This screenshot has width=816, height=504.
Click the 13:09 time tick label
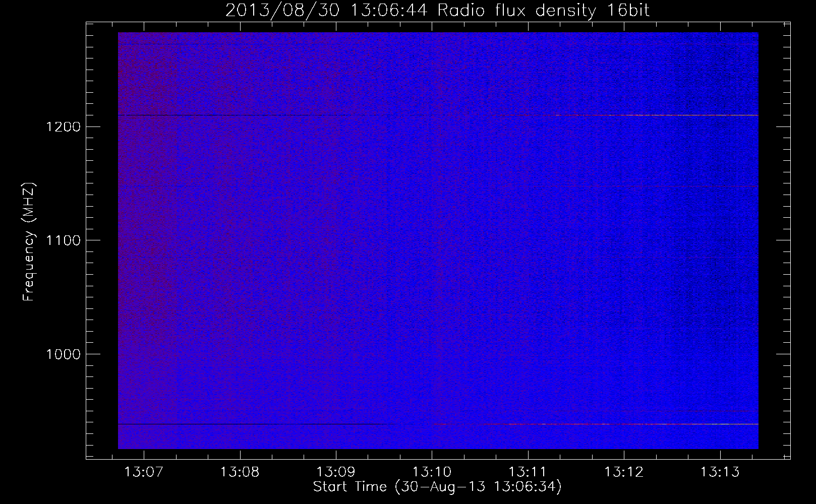[336, 472]
